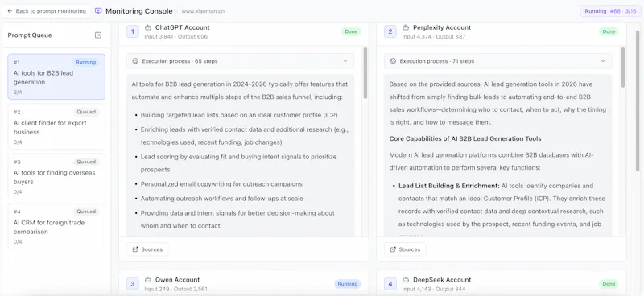
Task: Click the Qwen Account bot icon
Action: (x=148, y=280)
